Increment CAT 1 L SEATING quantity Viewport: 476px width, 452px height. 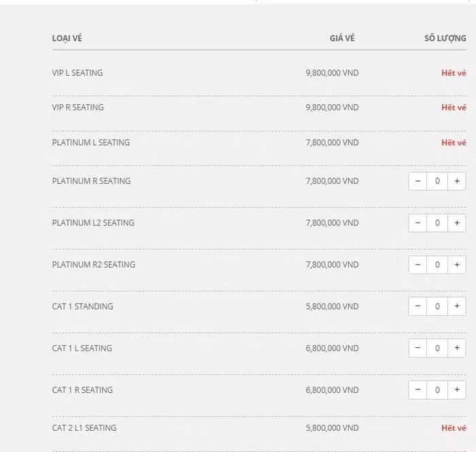(457, 349)
